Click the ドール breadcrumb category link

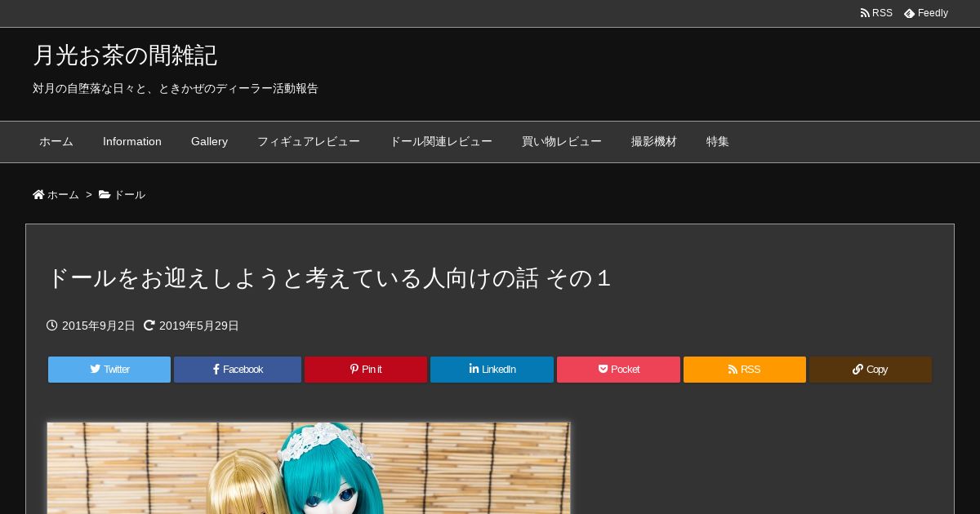tap(129, 195)
